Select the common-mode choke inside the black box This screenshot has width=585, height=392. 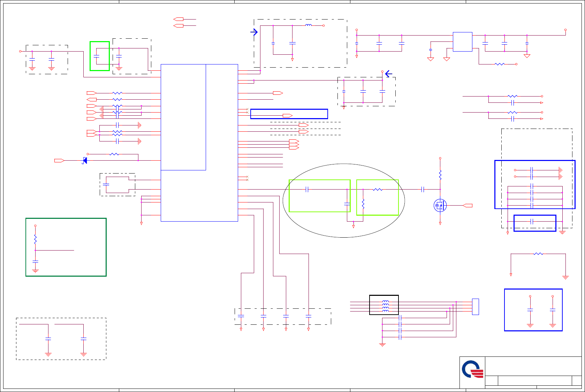click(x=385, y=306)
